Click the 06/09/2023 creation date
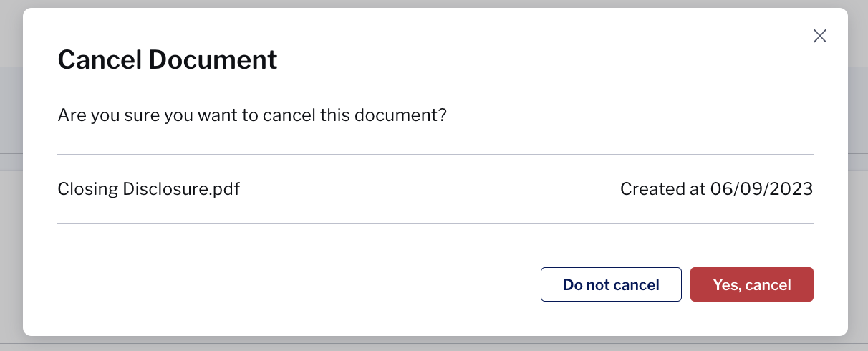The image size is (868, 351). coord(762,189)
